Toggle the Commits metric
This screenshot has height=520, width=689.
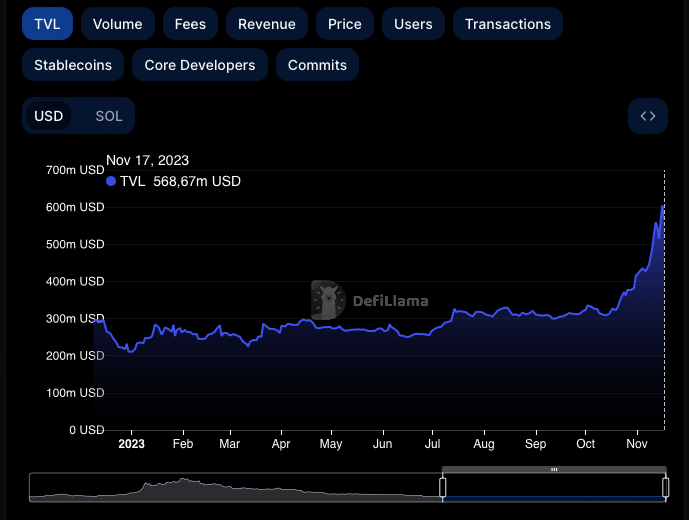(x=317, y=65)
